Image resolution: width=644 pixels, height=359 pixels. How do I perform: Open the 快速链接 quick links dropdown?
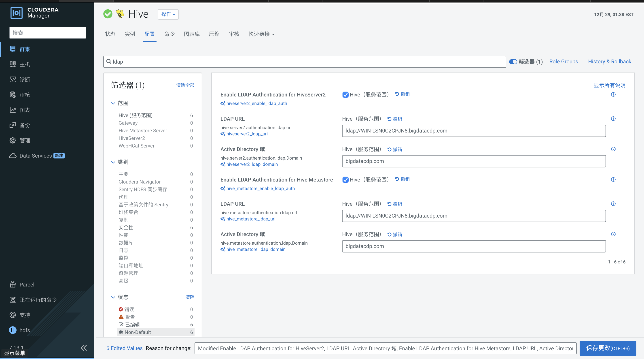pyautogui.click(x=261, y=34)
